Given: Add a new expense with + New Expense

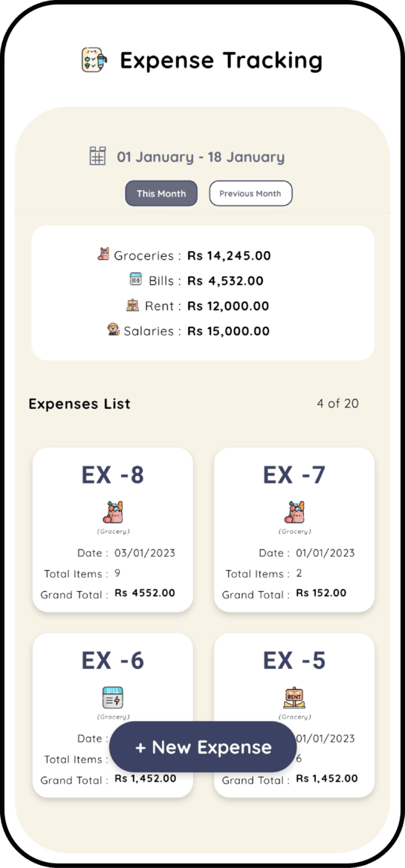Looking at the screenshot, I should click(204, 747).
